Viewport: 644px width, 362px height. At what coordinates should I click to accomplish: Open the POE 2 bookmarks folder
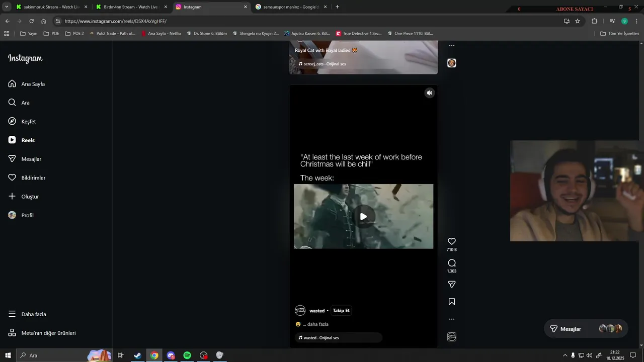74,34
